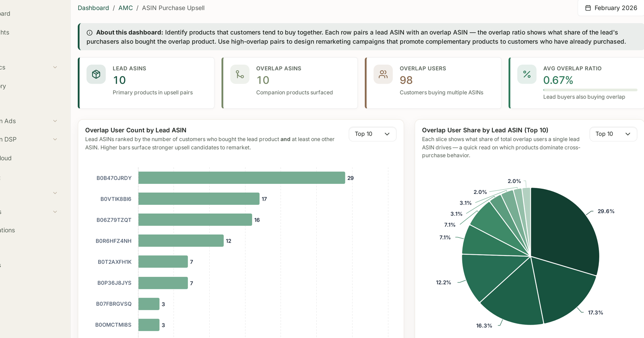
Task: Click the percent icon on Avg Overlap Ratio card
Action: [x=527, y=74]
